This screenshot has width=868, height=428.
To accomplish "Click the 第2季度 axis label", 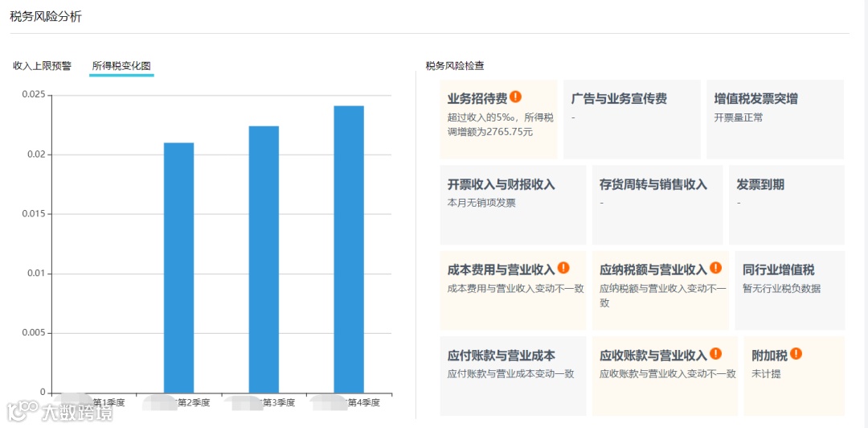I will pyautogui.click(x=193, y=402).
